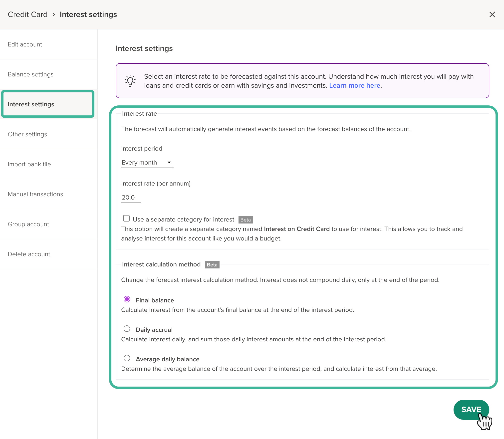The height and width of the screenshot is (439, 504).
Task: Enable separate category for interest checkbox
Action: pos(126,218)
